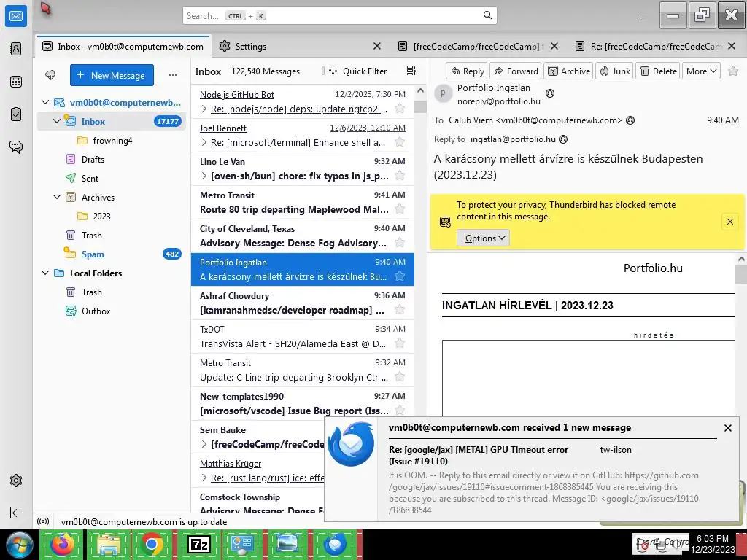Star the City of Cleveland advisory message
747x560 pixels.
(400, 242)
